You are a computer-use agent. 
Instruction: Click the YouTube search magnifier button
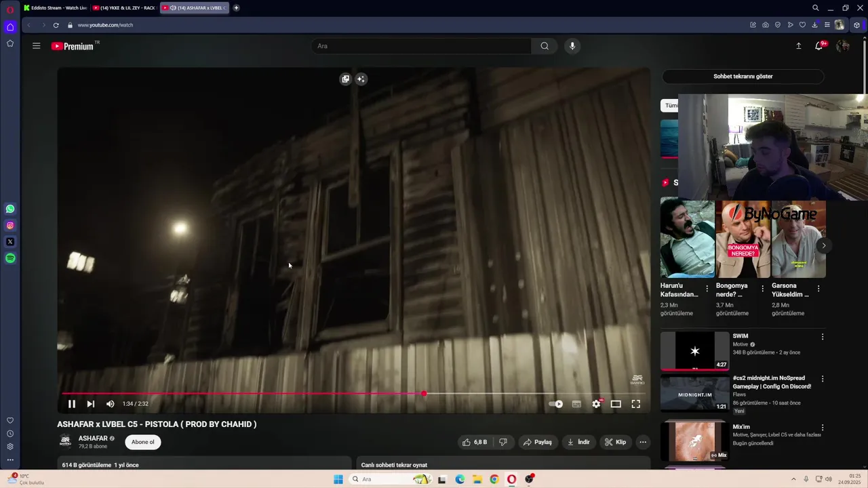tap(545, 46)
